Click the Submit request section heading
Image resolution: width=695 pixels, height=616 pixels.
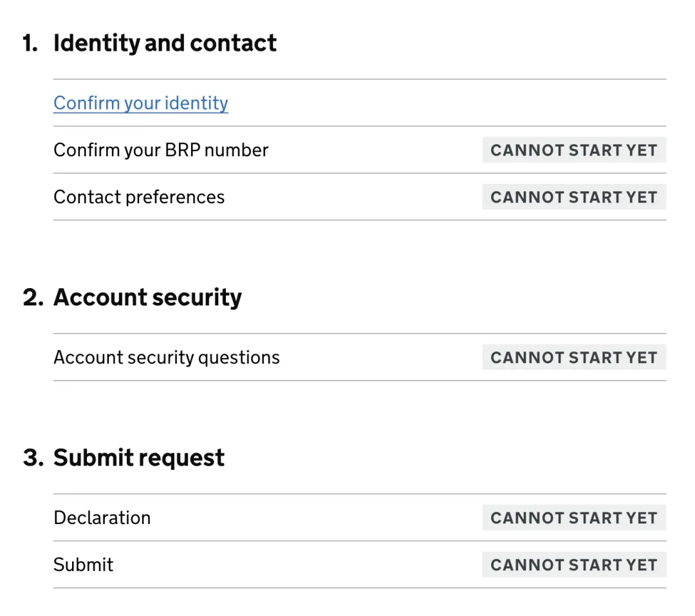pyautogui.click(x=139, y=458)
